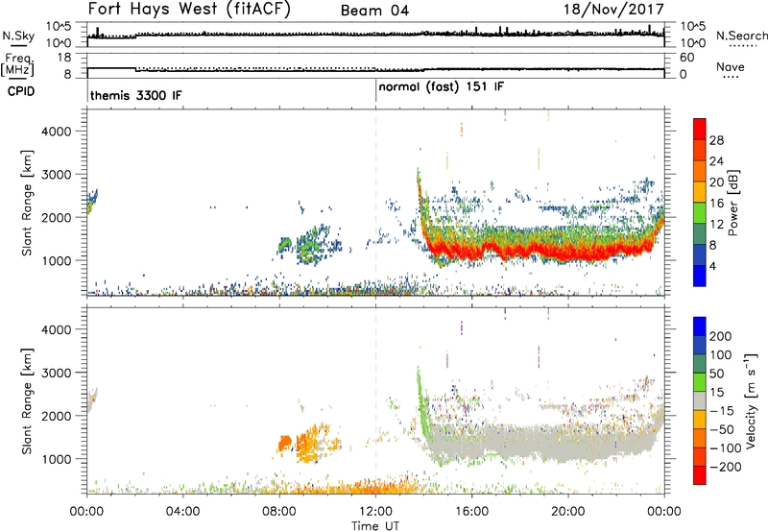
Task: Click the date "18/Nov/2017"
Action: [613, 10]
